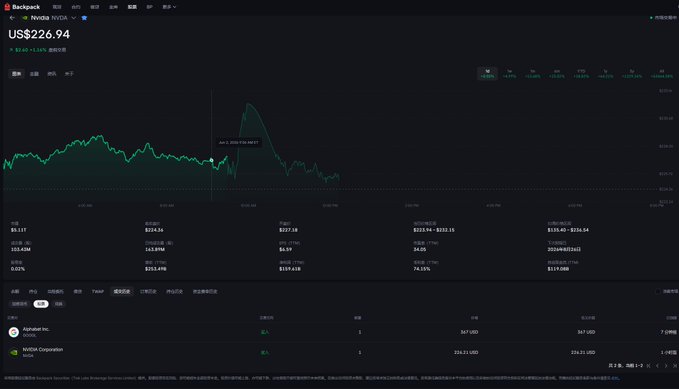The width and height of the screenshot is (679, 389).
Task: Click the chart hover marker at Jun 2 9:06 AM
Action: click(x=211, y=160)
